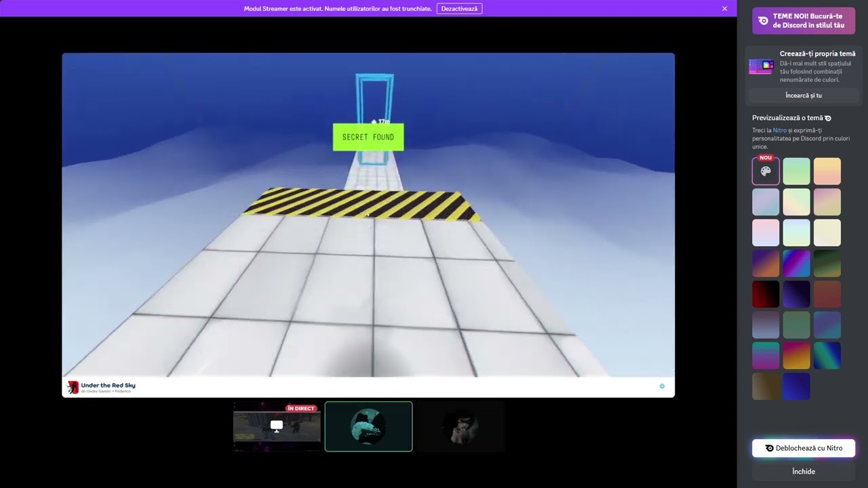868x488 pixels.
Task: Click the Under the Red Sky logo icon
Action: pyautogui.click(x=73, y=387)
